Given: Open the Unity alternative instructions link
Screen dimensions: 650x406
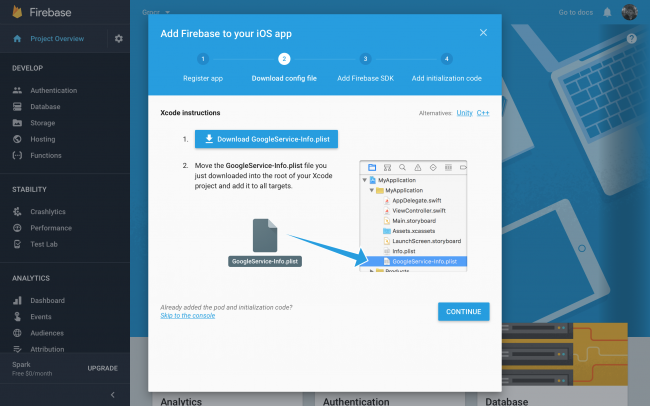Looking at the screenshot, I should [x=464, y=113].
